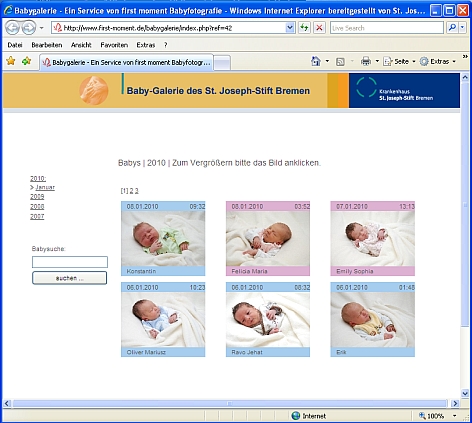Expand the address bar history dropdown
This screenshot has width=472, height=423.
pos(290,28)
